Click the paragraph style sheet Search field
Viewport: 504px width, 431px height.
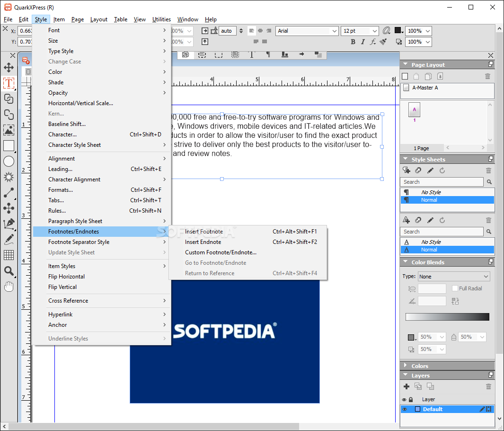tap(442, 182)
